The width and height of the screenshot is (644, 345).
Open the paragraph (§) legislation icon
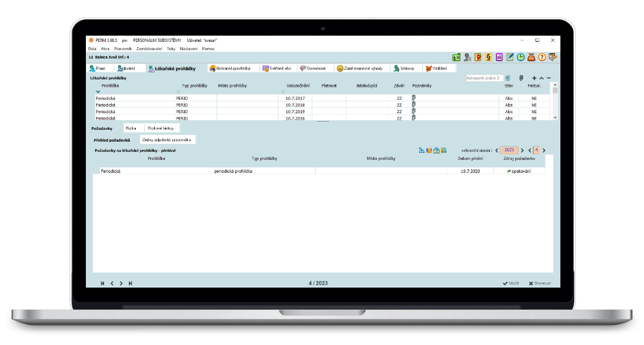tap(488, 57)
